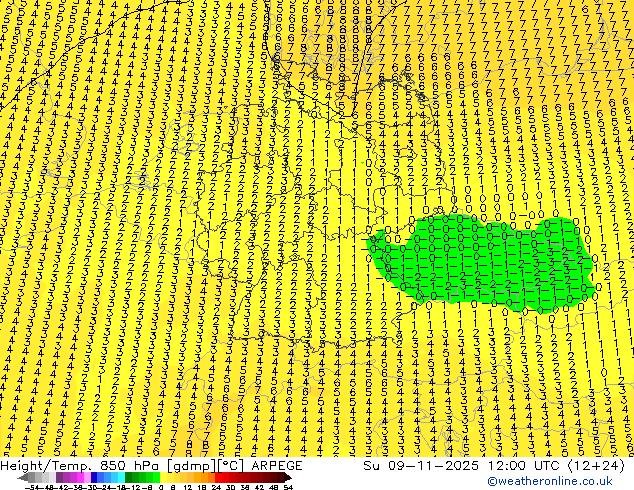Click the dark blue segment of the temperature scale

point(94,477)
